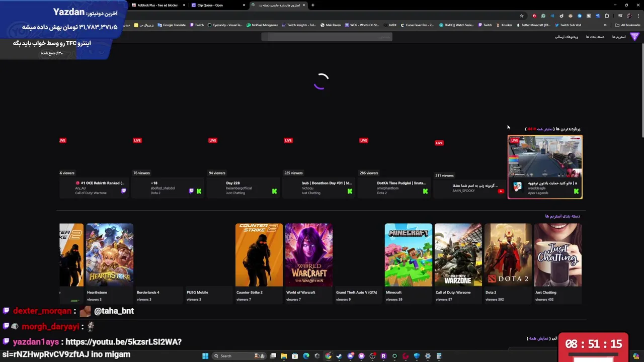The width and height of the screenshot is (644, 362).
Task: Open the Curve Fever Pro bookmark
Action: [417, 25]
